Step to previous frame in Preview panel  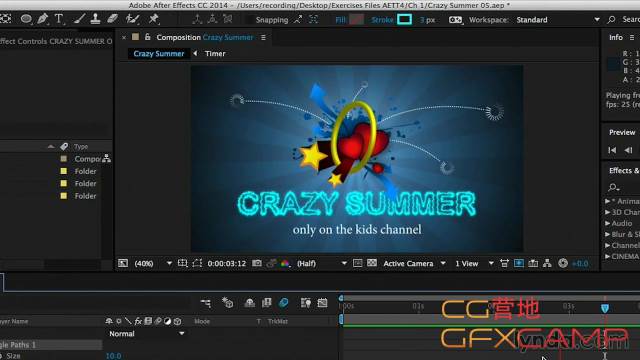628,150
